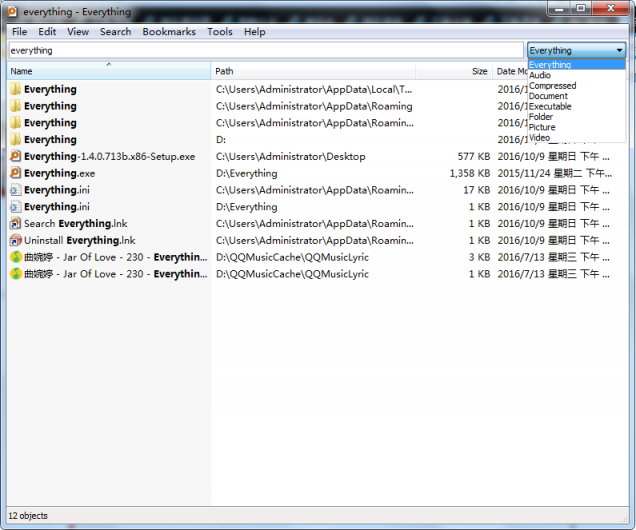The width and height of the screenshot is (636, 530).
Task: Sort results by the Path column header
Action: pyautogui.click(x=313, y=71)
